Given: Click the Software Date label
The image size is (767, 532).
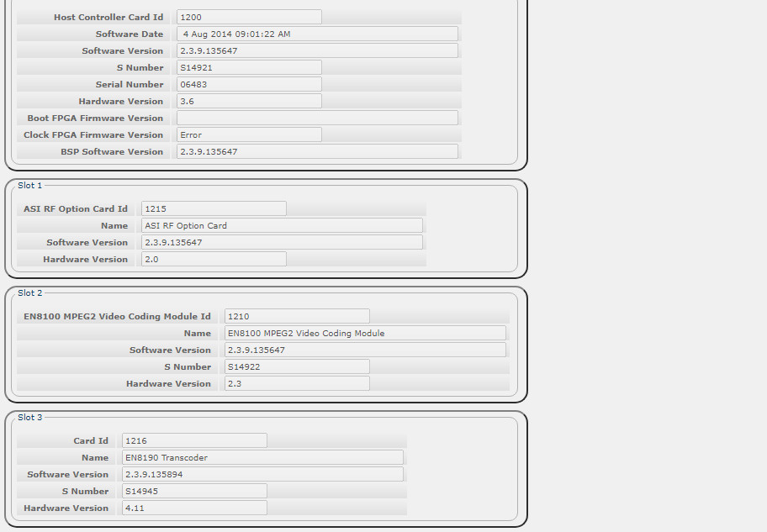Looking at the screenshot, I should [130, 34].
